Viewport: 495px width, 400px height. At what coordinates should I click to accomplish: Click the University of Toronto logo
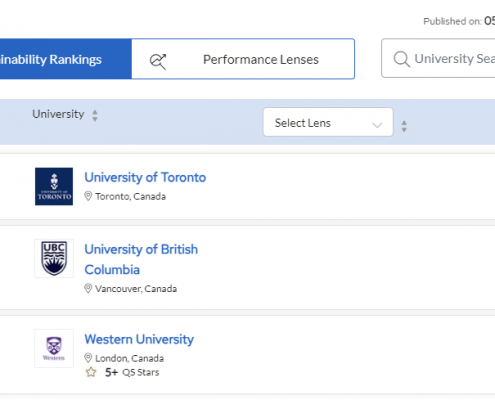point(54,186)
